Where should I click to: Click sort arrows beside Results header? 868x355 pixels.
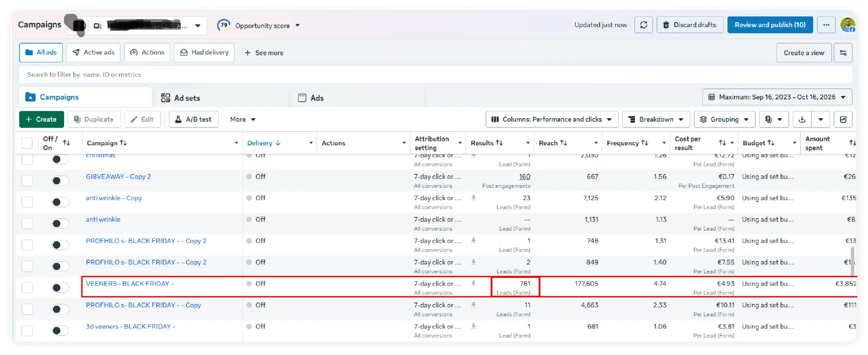click(x=499, y=143)
